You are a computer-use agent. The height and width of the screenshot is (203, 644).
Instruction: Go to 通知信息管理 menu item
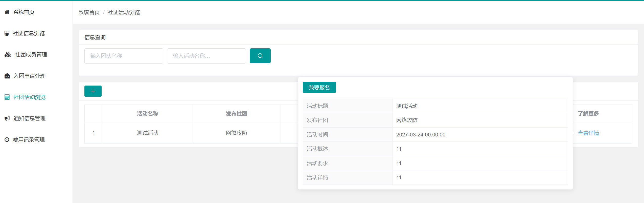tap(29, 118)
